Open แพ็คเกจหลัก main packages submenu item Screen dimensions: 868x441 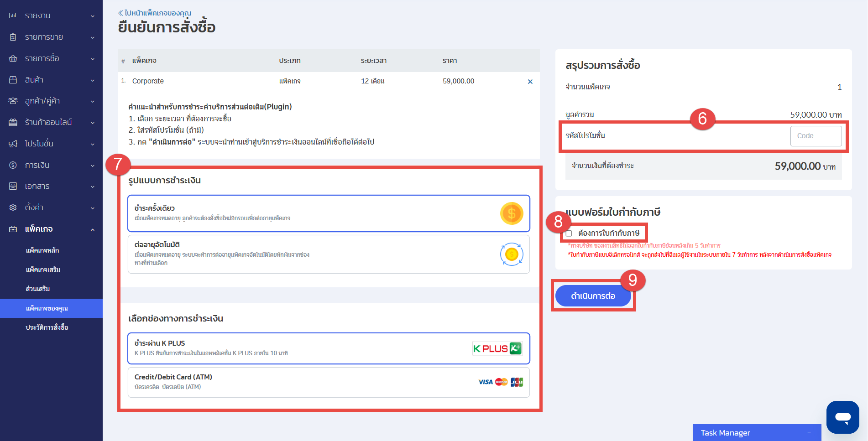click(x=42, y=250)
